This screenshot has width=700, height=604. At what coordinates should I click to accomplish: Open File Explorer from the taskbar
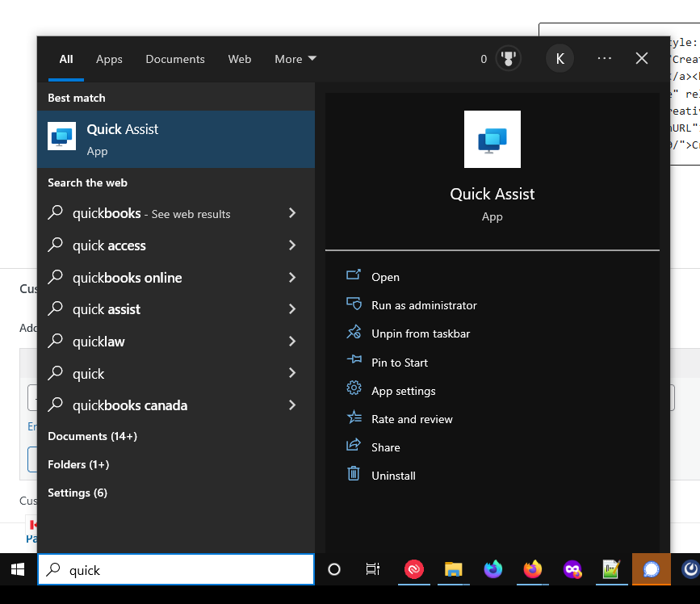[x=453, y=569]
